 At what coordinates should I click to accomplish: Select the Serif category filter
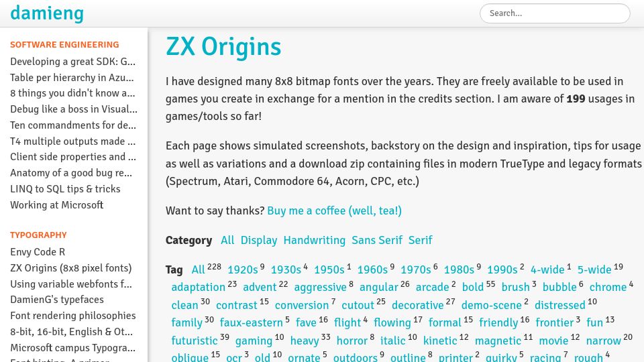click(420, 240)
